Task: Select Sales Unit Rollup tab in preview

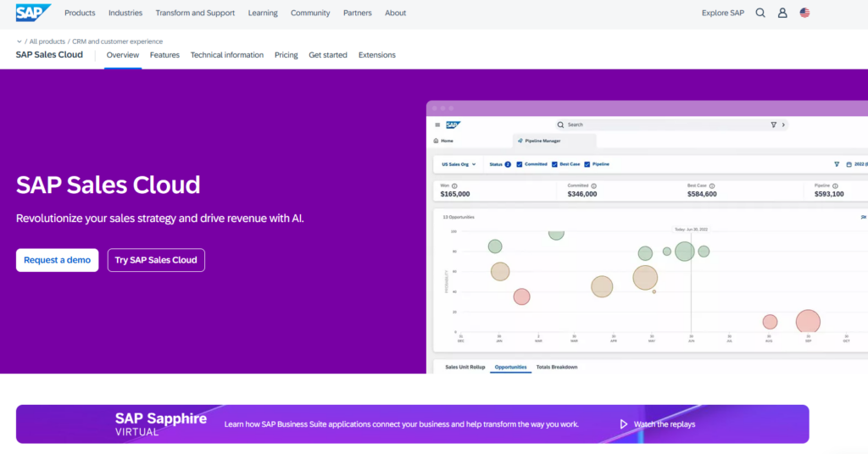Action: [465, 368]
